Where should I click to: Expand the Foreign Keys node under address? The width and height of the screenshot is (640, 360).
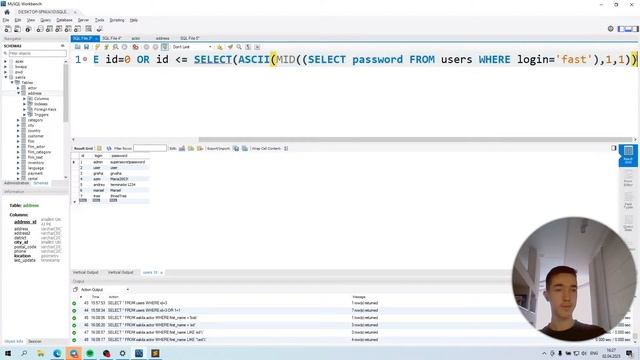24,109
